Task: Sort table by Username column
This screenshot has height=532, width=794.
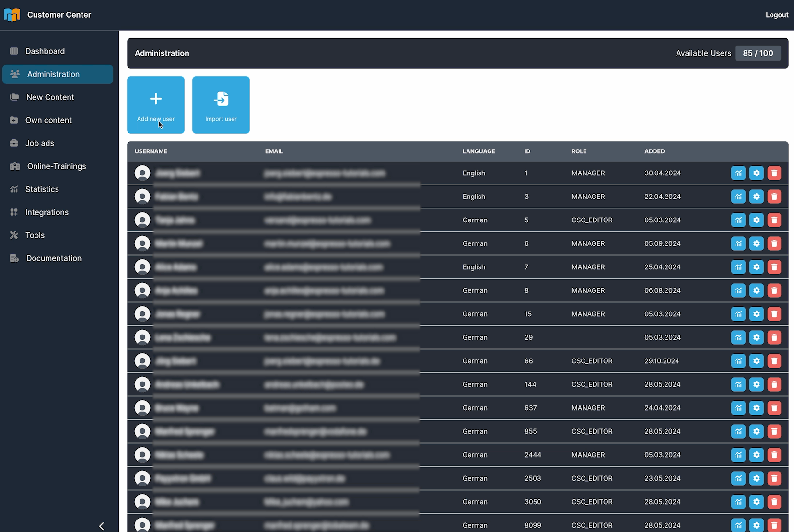Action: (151, 151)
